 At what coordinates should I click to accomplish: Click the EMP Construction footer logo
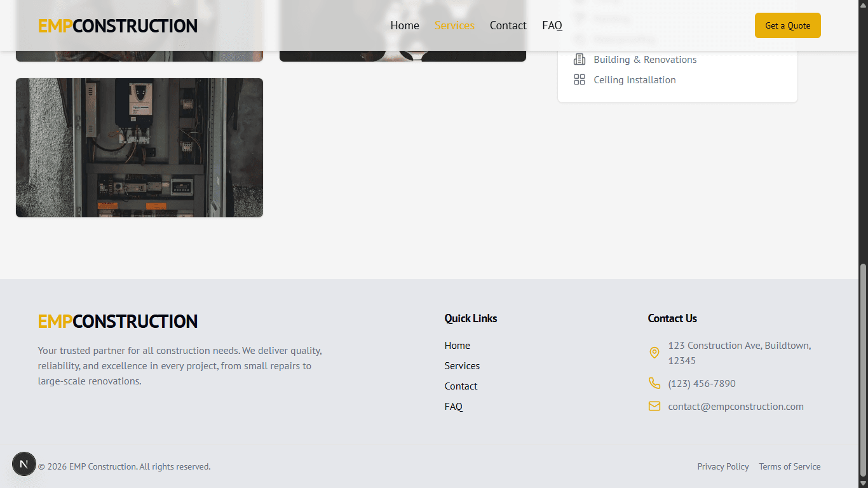point(118,322)
